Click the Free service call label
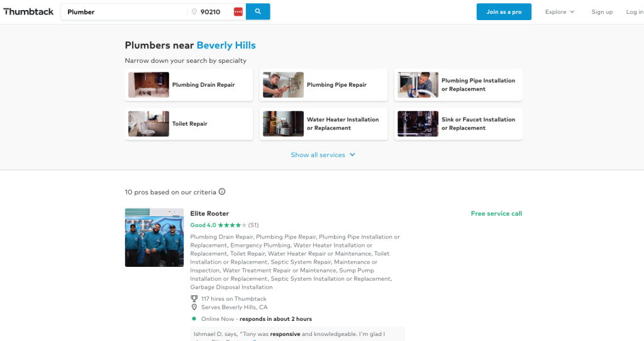 (x=496, y=214)
